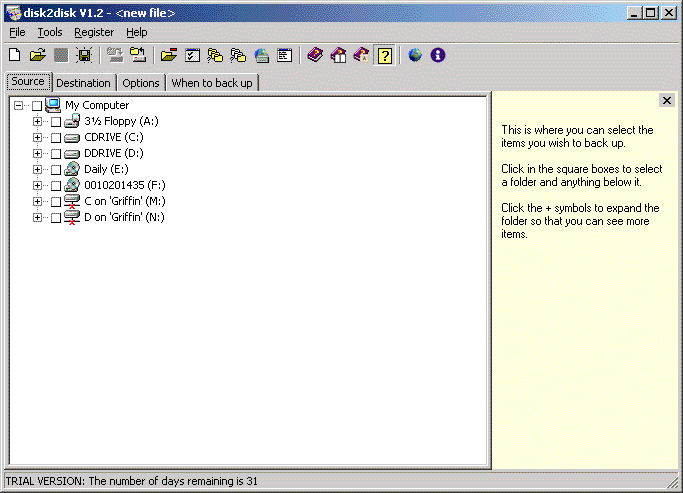Click the My Computer icon in the tree

[x=53, y=105]
